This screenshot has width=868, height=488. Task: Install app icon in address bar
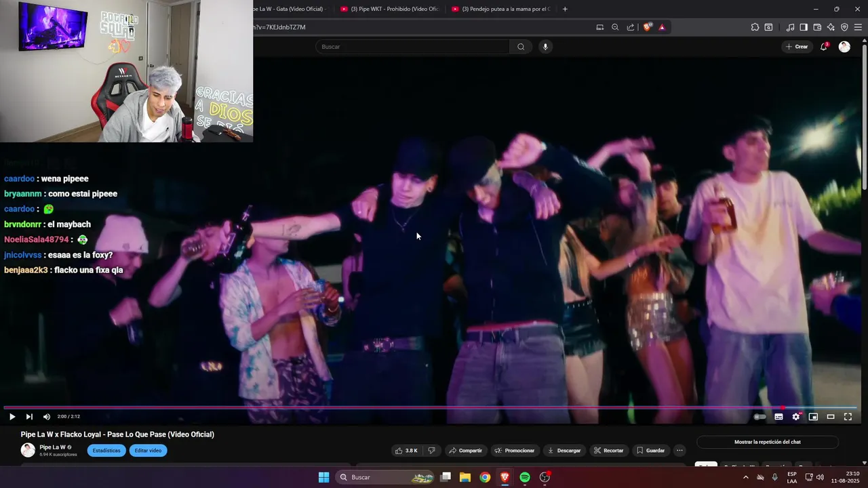pos(599,27)
